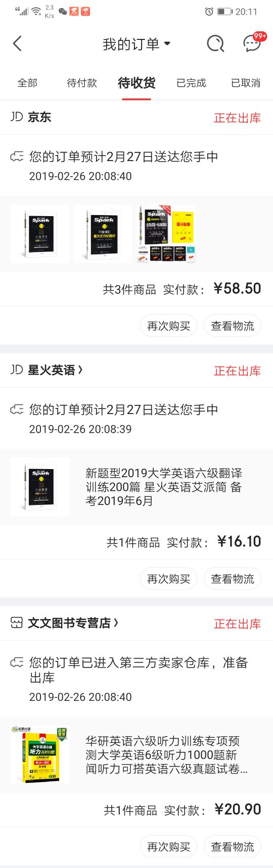This screenshot has width=273, height=868.
Task: Expand the 我的订单 dropdown arrow
Action: [167, 44]
